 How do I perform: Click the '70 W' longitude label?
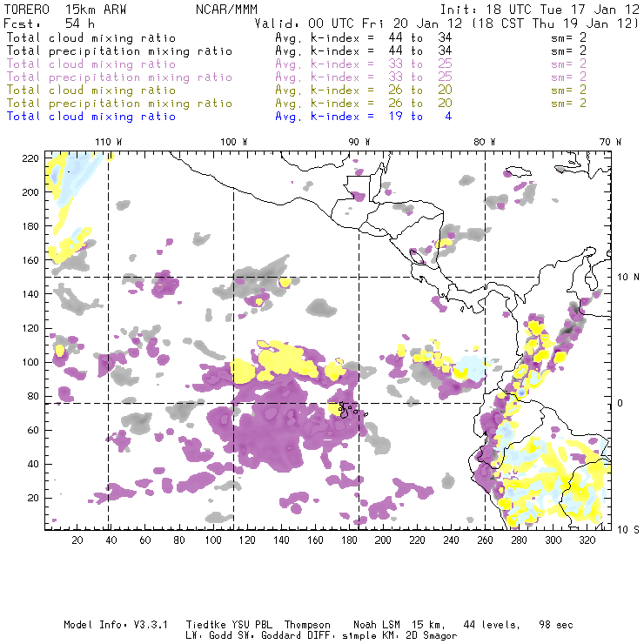(x=610, y=142)
